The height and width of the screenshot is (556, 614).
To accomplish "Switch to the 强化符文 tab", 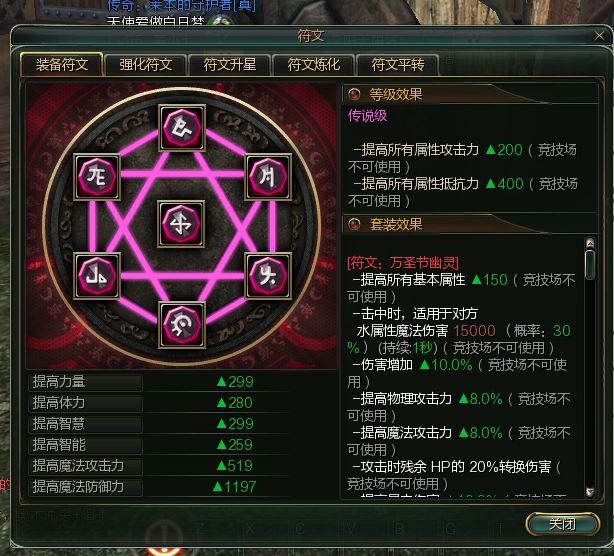I will [146, 65].
